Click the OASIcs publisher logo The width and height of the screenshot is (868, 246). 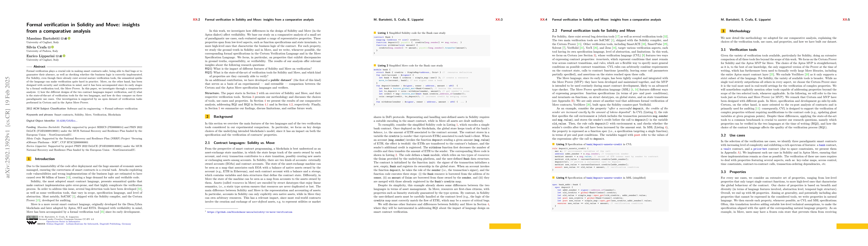[36, 223]
